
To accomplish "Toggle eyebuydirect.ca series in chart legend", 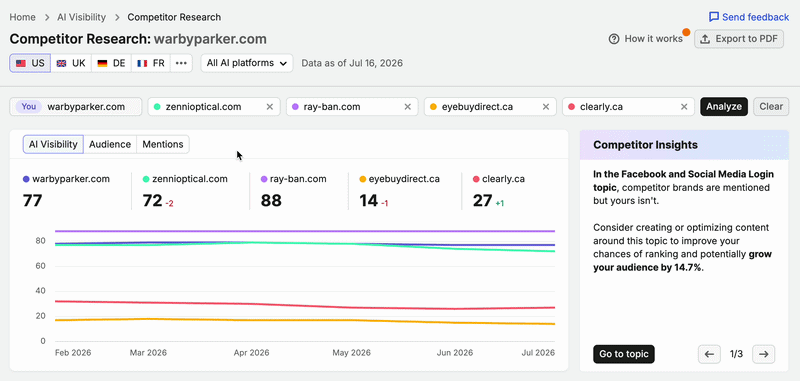I will (x=399, y=179).
